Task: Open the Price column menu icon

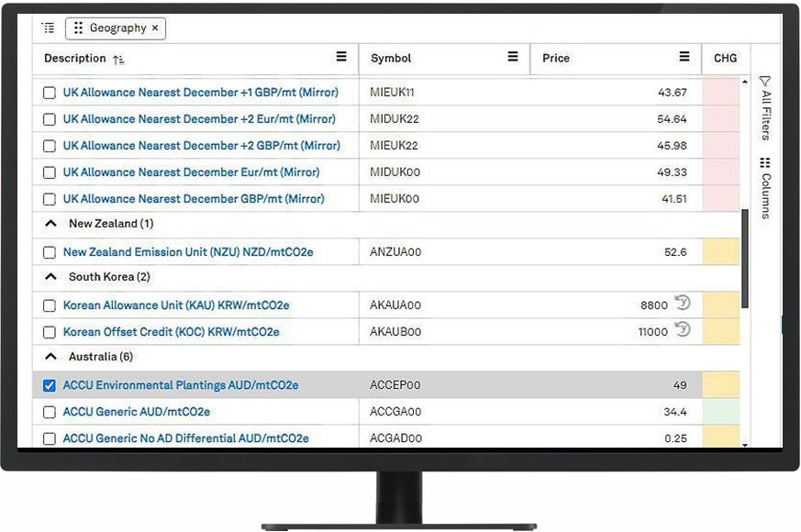Action: click(x=684, y=57)
